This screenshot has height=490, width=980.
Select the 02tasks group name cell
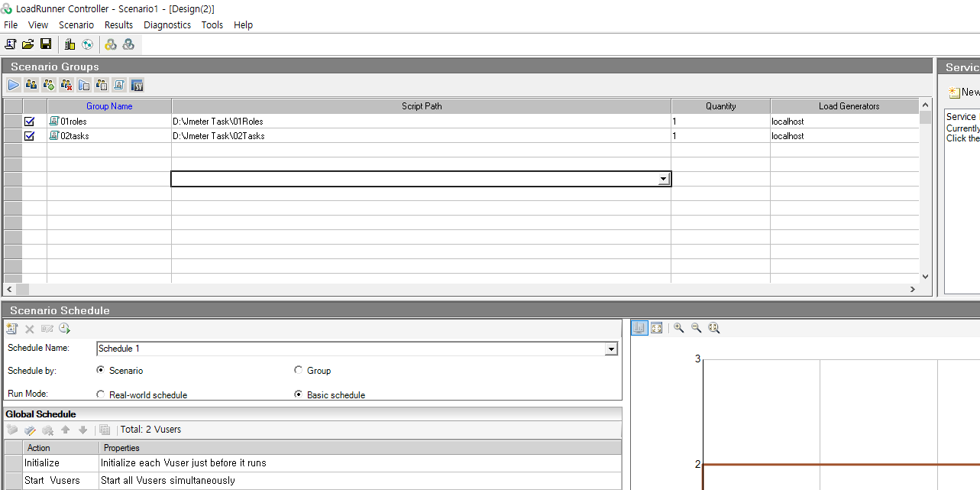click(x=109, y=135)
